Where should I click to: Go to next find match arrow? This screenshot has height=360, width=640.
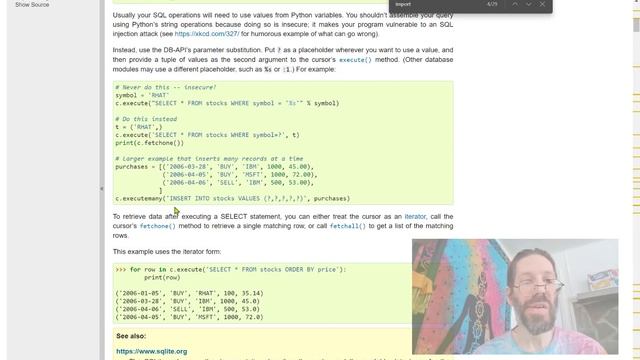529,4
